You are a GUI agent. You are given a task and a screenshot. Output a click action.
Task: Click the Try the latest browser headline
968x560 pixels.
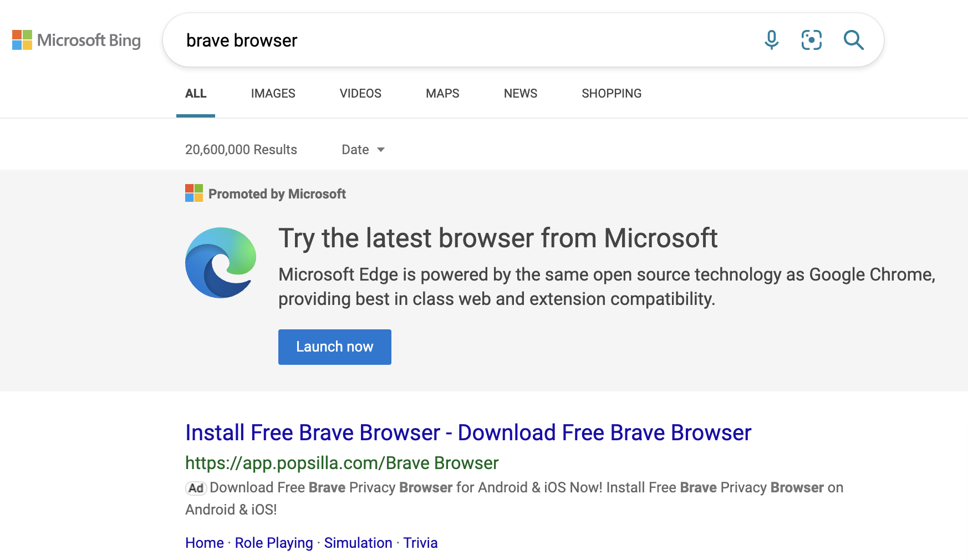point(498,238)
